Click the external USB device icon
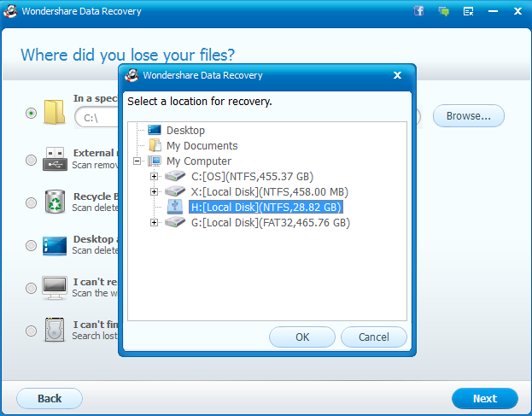Image resolution: width=532 pixels, height=416 pixels. (x=55, y=158)
